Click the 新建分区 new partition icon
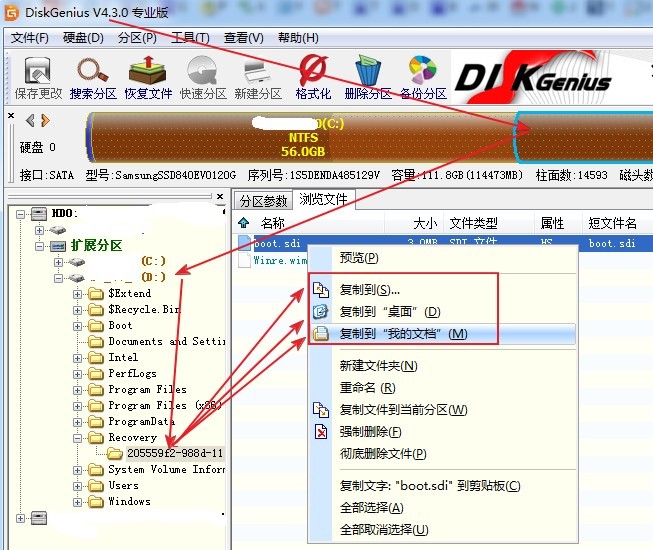The height and width of the screenshot is (550, 653). 258,78
